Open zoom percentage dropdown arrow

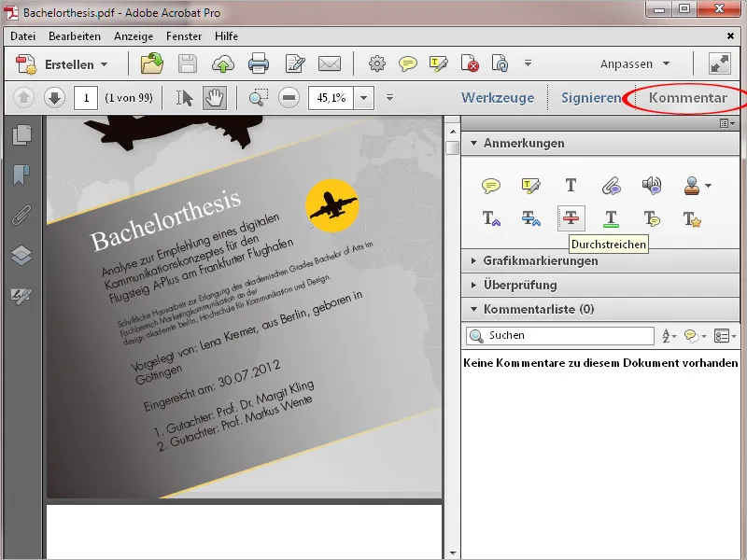[363, 98]
